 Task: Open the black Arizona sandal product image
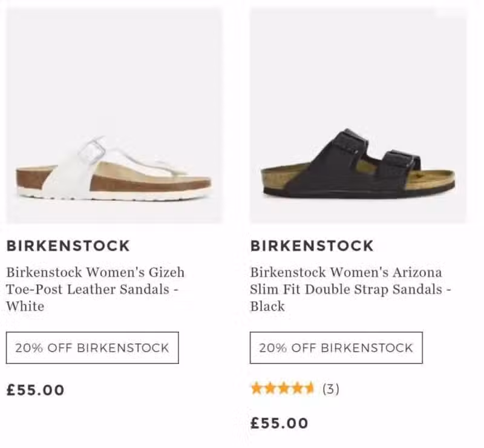click(x=358, y=116)
